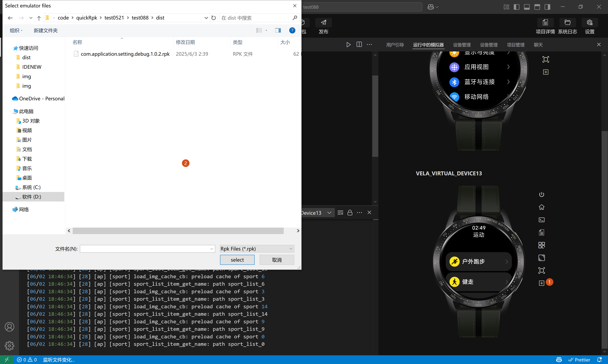Screen dimensions: 608x364
Task: Open 蓝牙与连接 in upper watch emulator
Action: click(x=480, y=82)
